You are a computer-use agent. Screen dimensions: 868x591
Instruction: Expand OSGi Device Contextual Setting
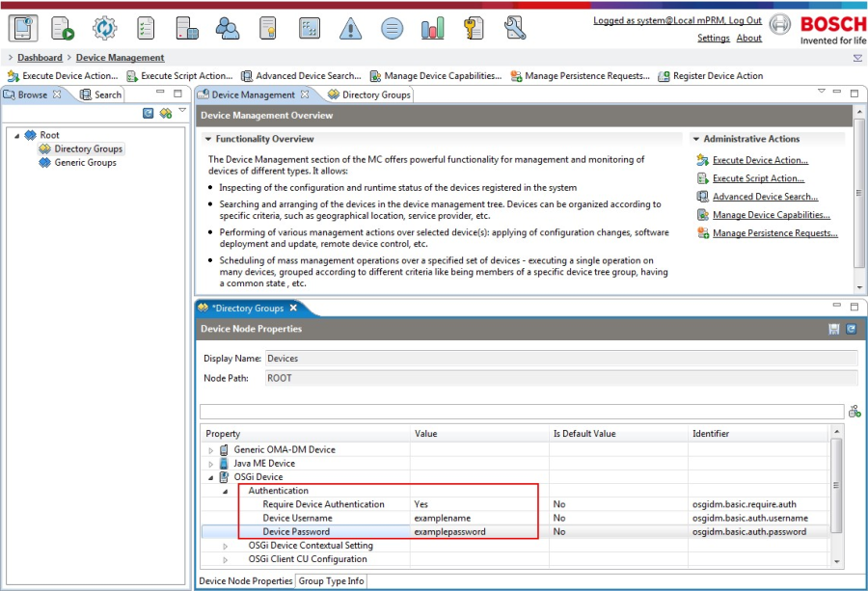225,547
